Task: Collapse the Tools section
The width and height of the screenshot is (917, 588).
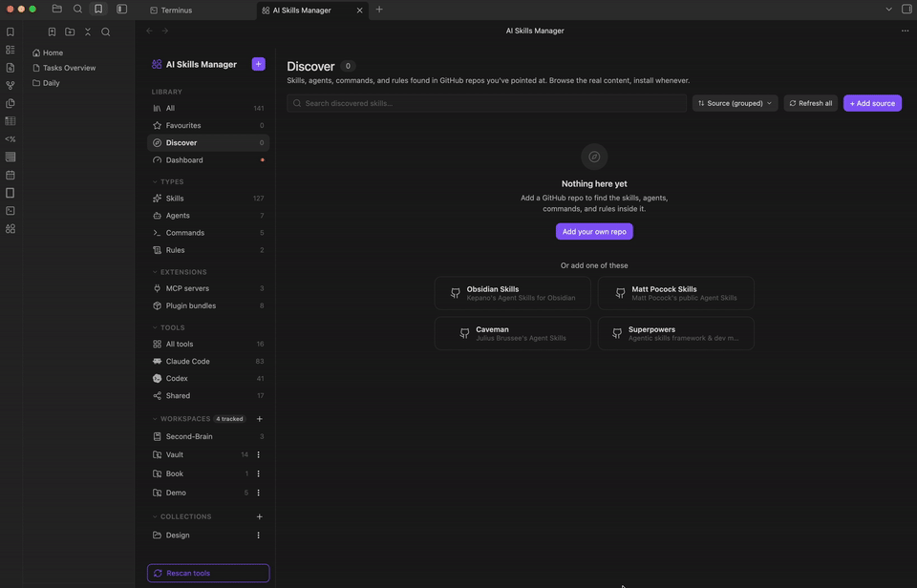Action: (168, 328)
